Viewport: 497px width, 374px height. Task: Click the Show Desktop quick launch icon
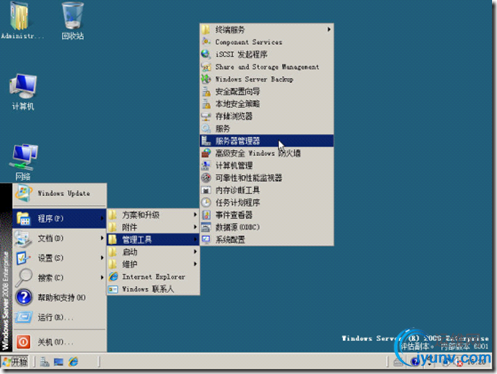click(59, 362)
